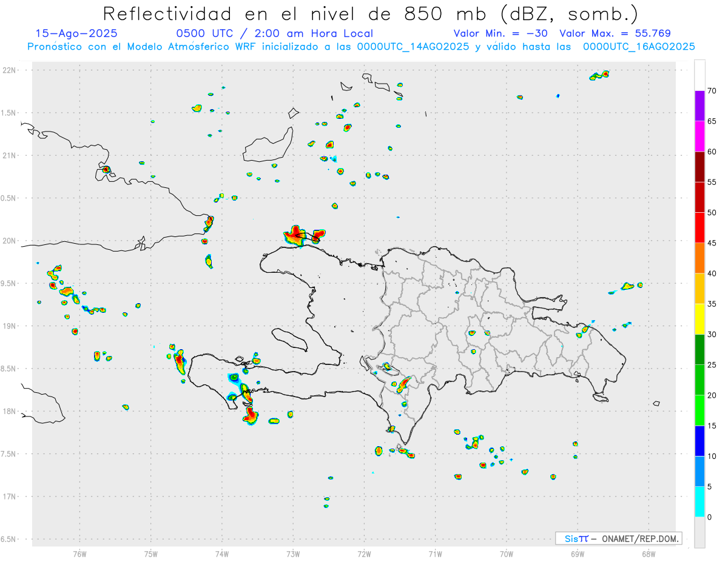Click the large red storm cell near 20N 73W
The image size is (728, 562).
coord(295,235)
